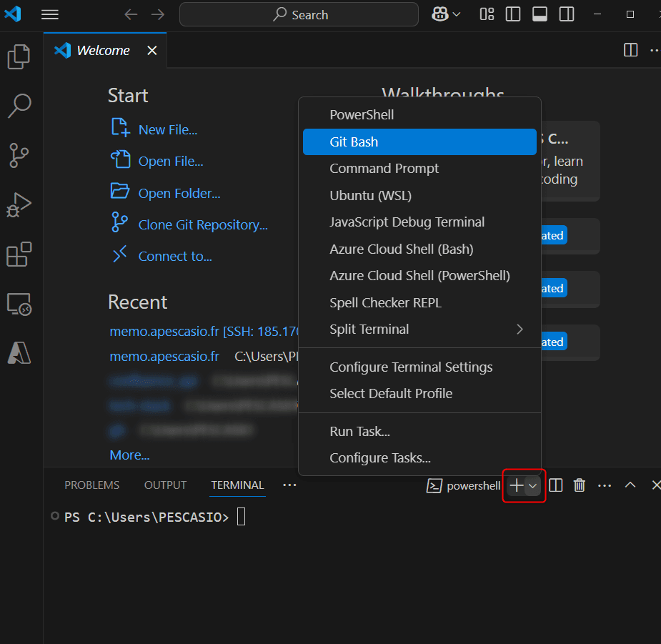Kill the terminal with the trash icon
The image size is (661, 644).
pos(580,485)
